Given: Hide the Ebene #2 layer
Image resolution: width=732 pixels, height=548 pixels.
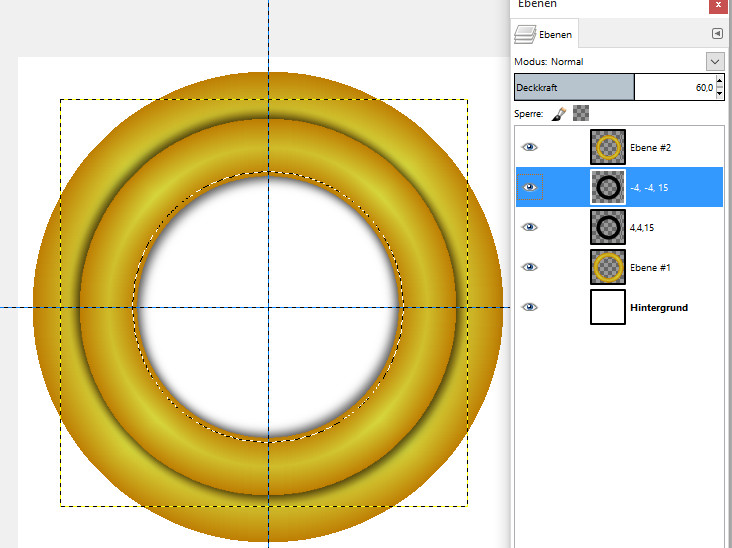Looking at the screenshot, I should pos(530,147).
